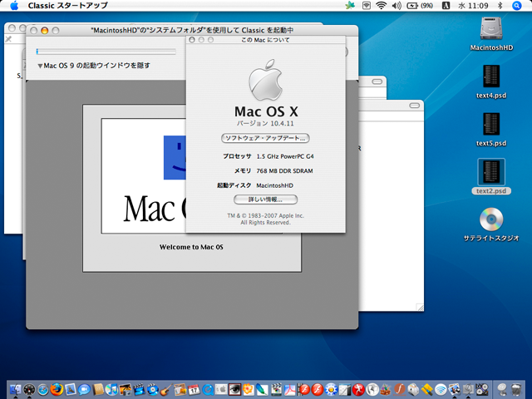This screenshot has height=399, width=532.
Task: Click the 768 MB DDR SDRAM text
Action: 284,171
